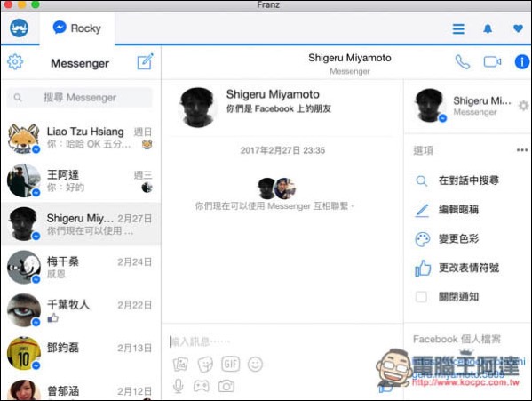532x401 pixels.
Task: Switch to the Rocky Messenger tab
Action: [x=77, y=28]
